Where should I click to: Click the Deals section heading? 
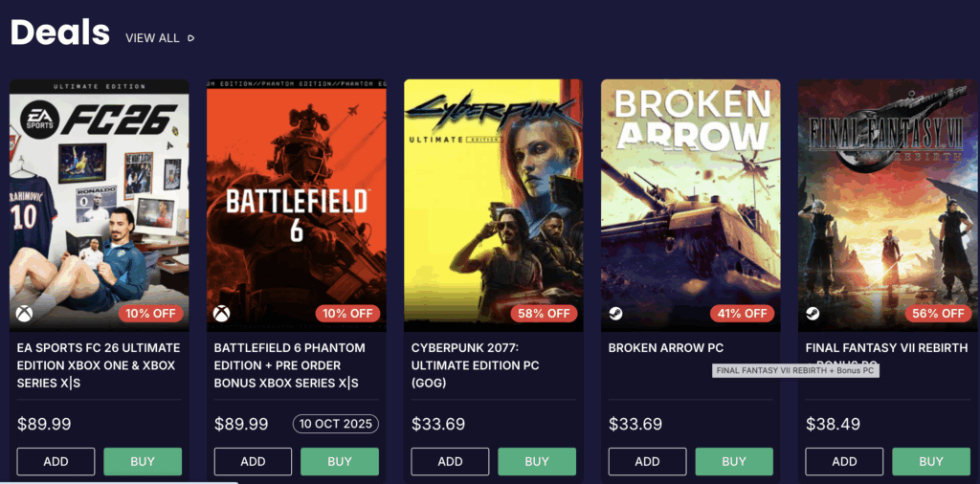coord(60,33)
